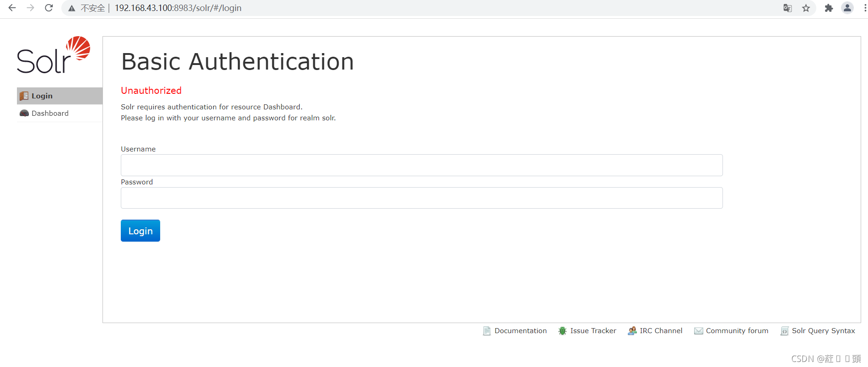Click the 不安全 security label
The height and width of the screenshot is (367, 868).
click(x=93, y=8)
